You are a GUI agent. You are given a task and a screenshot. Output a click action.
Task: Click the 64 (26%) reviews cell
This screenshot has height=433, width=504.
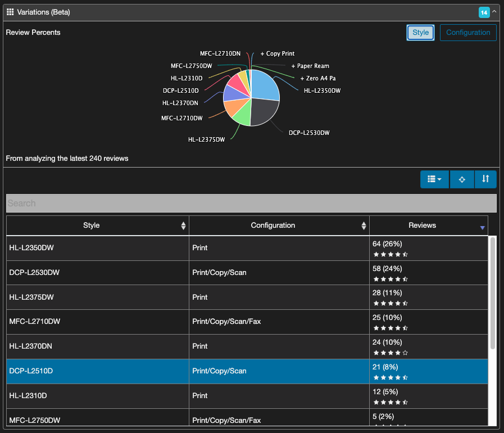point(429,249)
